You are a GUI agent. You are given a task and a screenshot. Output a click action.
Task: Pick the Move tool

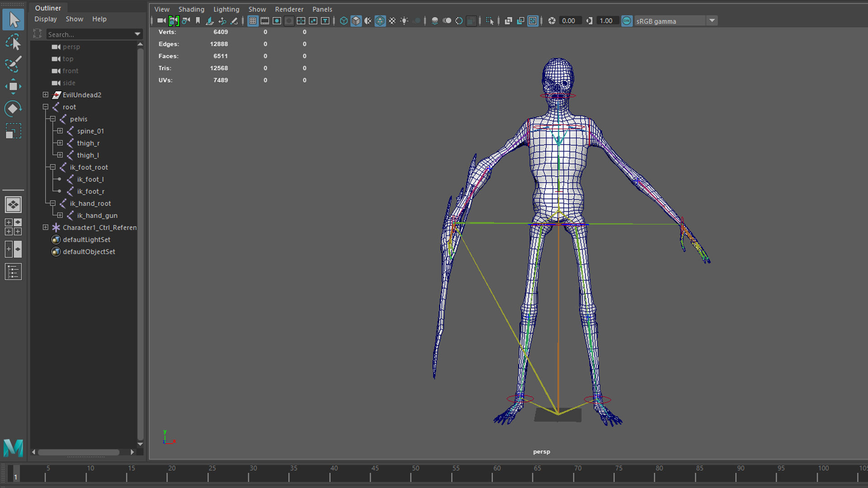tap(14, 86)
